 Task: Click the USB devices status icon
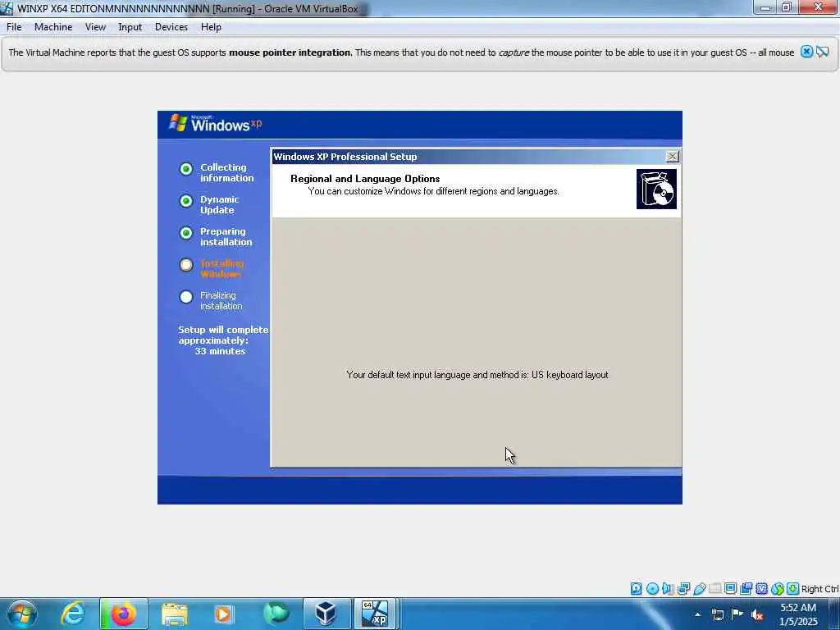coord(699,589)
